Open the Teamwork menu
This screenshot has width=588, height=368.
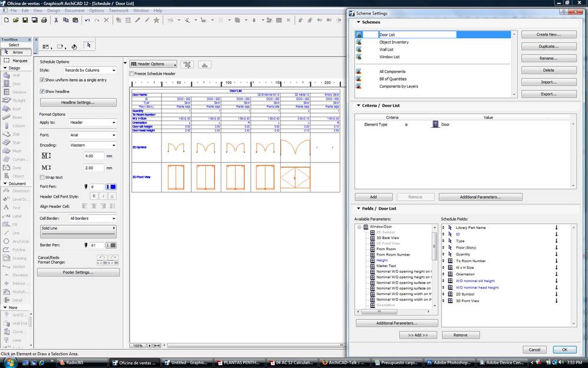pyautogui.click(x=118, y=11)
